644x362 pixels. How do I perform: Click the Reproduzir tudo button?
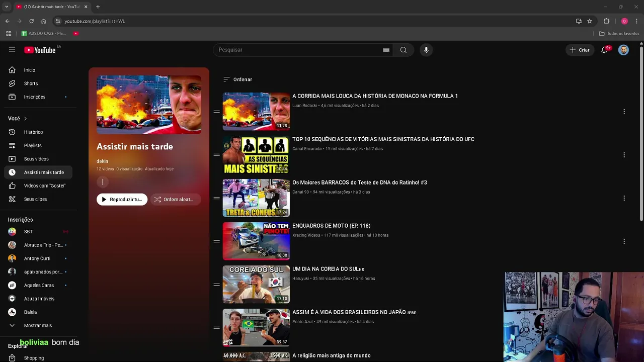pyautogui.click(x=122, y=200)
